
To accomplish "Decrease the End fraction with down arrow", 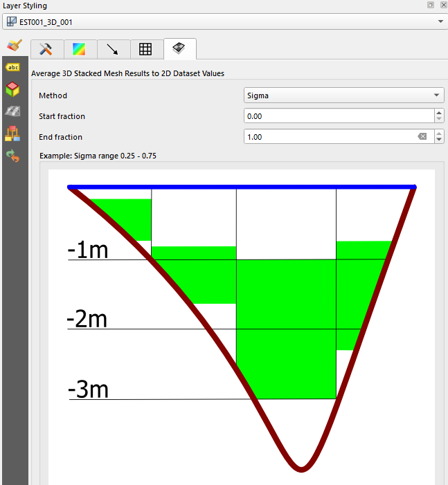I will (438, 140).
